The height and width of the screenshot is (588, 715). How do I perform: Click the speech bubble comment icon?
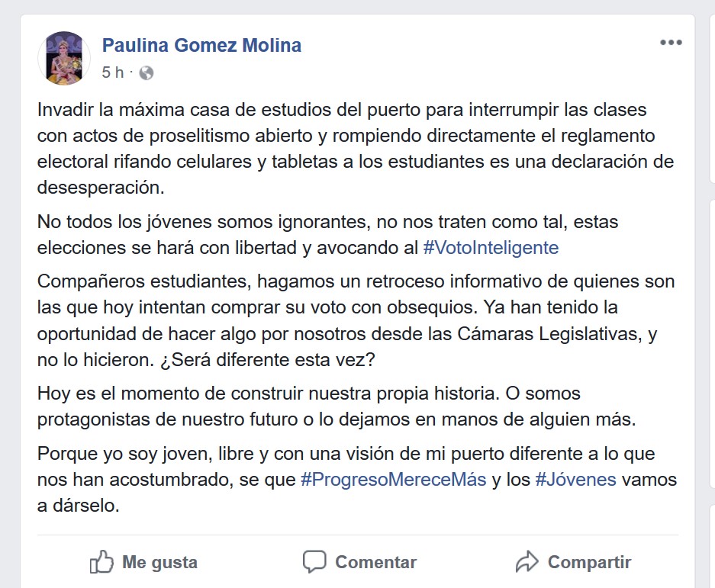[x=314, y=561]
